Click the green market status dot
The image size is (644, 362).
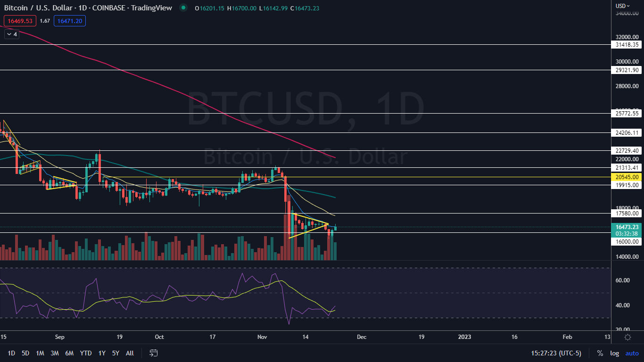pyautogui.click(x=183, y=8)
